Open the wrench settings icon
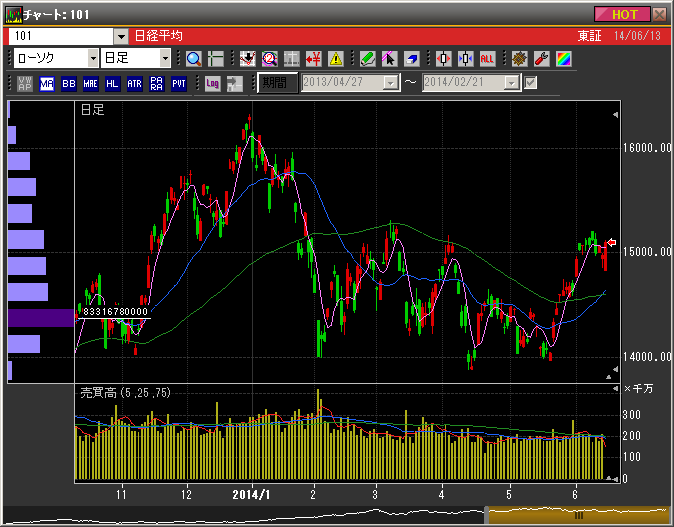The height and width of the screenshot is (527, 674). [x=541, y=59]
